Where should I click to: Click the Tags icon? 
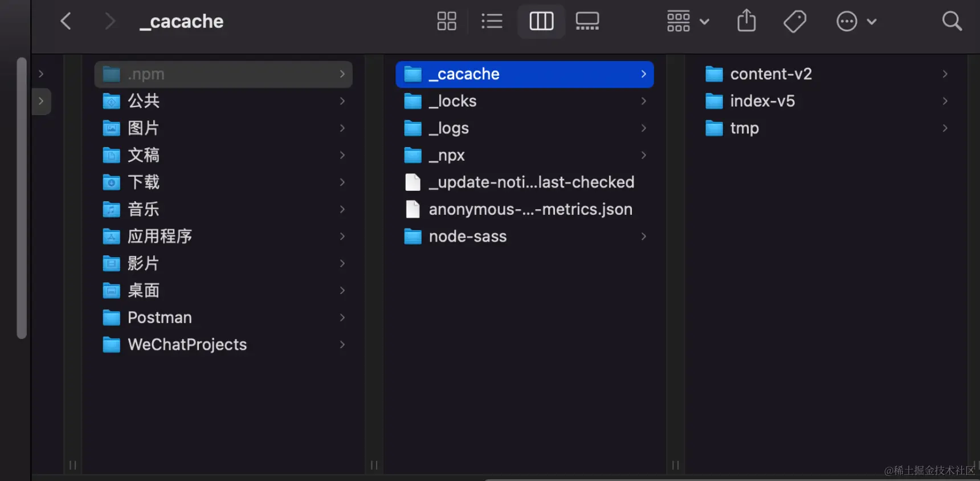795,22
